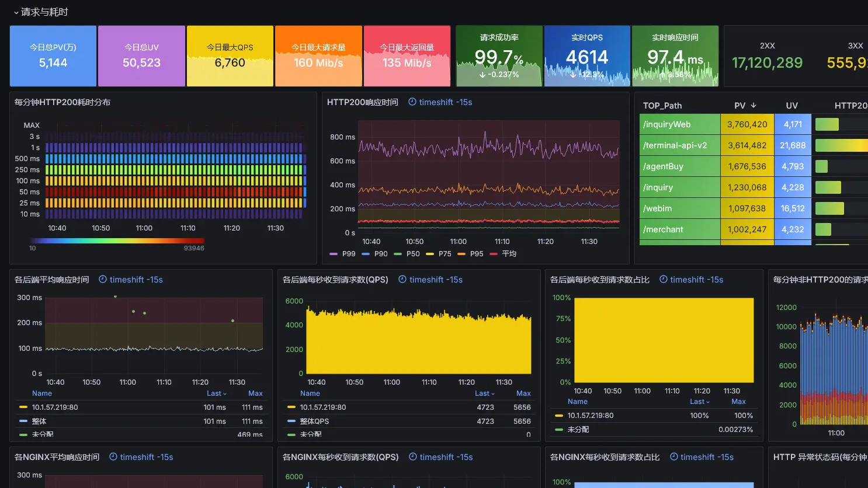The height and width of the screenshot is (488, 868).
Task: Click PV value 1,230,068 for /inquiry
Action: pos(747,187)
